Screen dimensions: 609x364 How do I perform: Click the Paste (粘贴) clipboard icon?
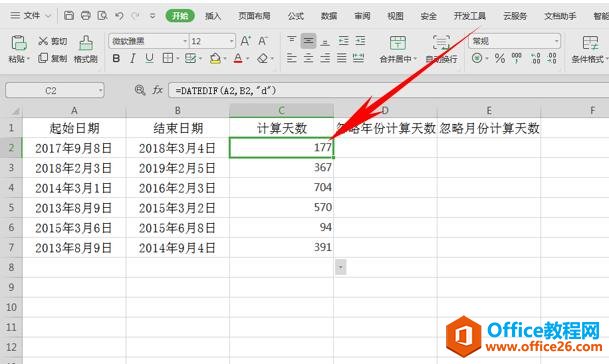click(18, 43)
